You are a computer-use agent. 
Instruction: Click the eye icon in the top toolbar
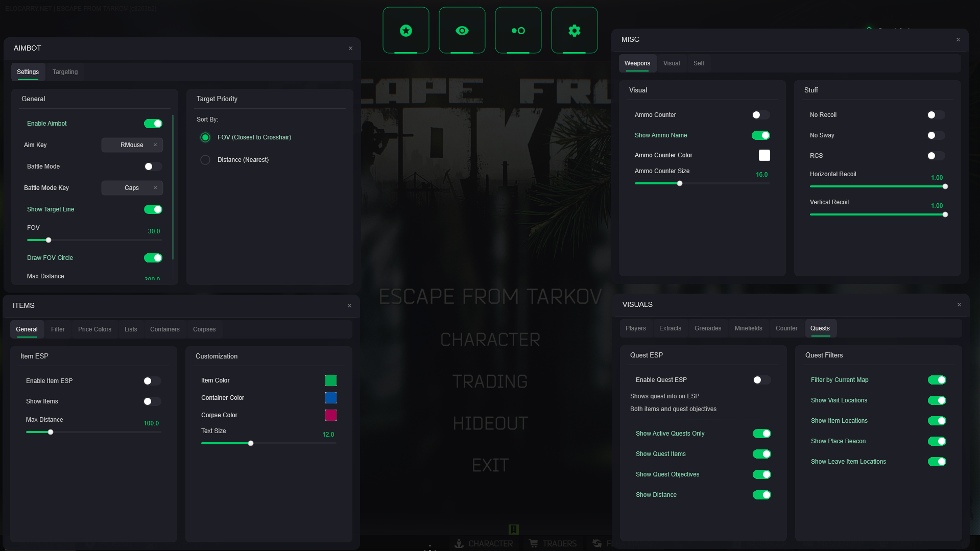(x=462, y=31)
